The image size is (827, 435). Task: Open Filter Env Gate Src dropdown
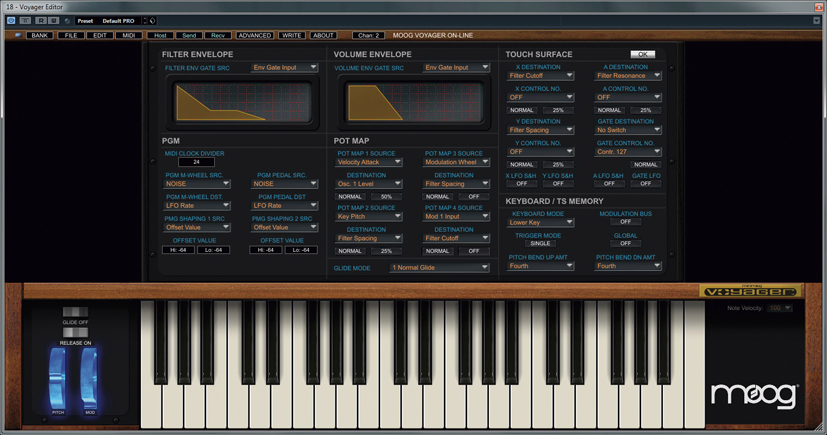[284, 67]
